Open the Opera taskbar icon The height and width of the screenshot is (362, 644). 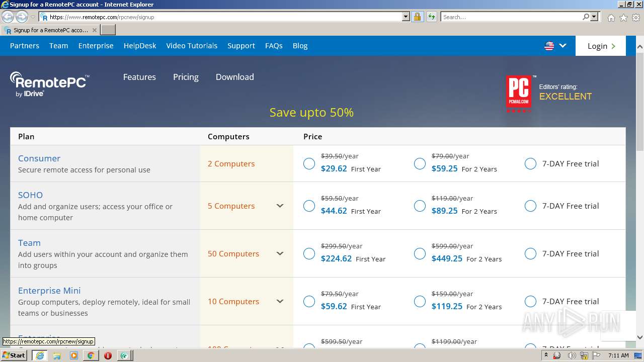pyautogui.click(x=108, y=355)
